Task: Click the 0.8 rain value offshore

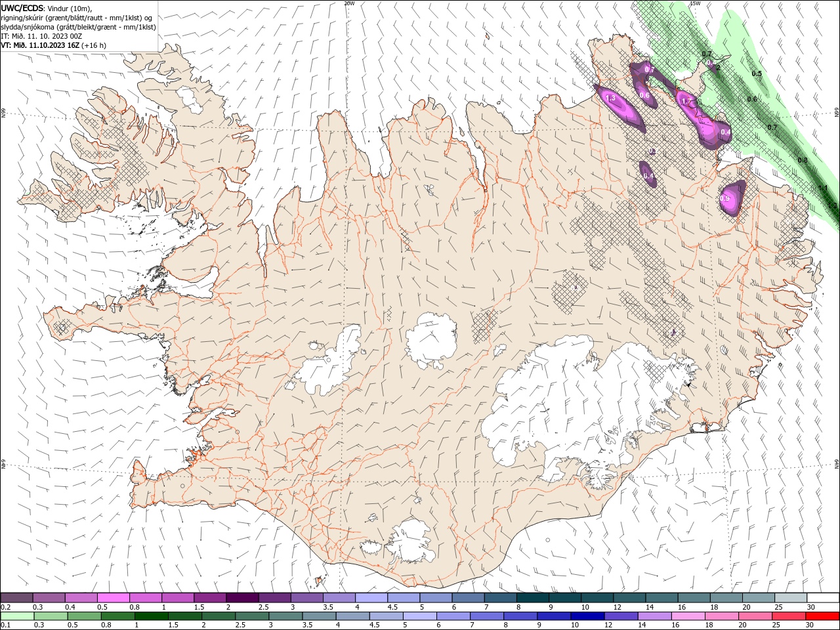Action: (802, 160)
